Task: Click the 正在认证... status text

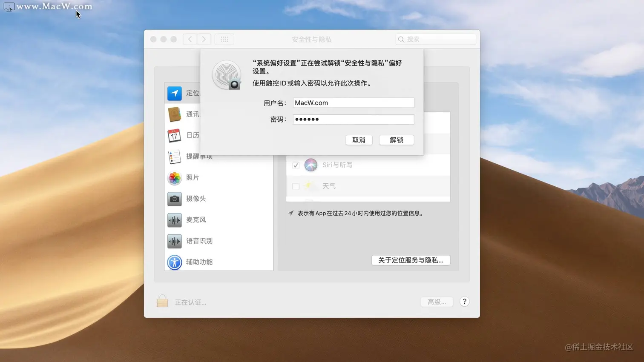Action: tap(190, 302)
